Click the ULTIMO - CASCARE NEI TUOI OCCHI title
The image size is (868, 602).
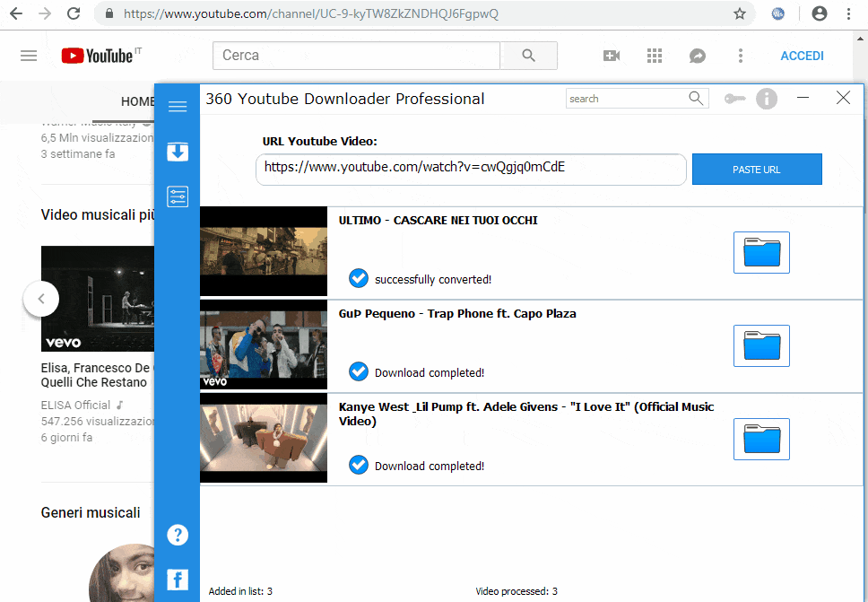(438, 221)
